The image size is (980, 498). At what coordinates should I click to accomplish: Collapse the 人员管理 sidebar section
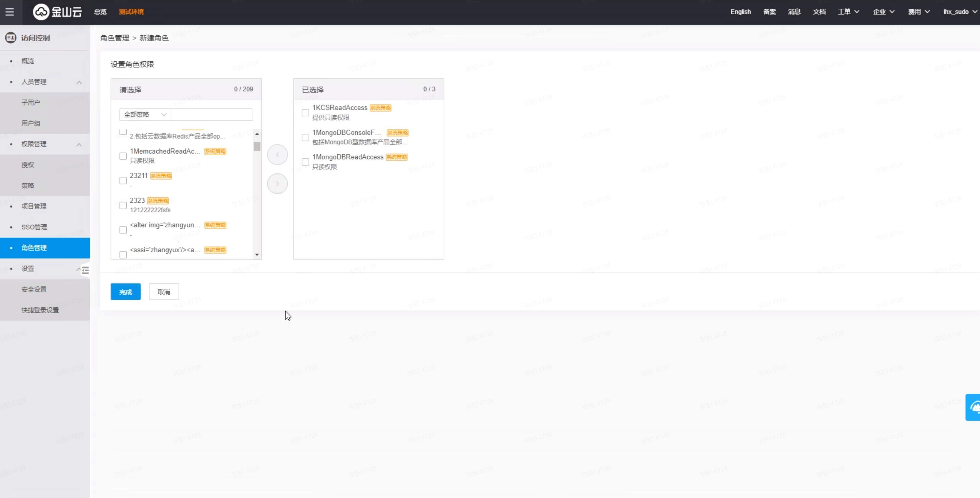[79, 82]
